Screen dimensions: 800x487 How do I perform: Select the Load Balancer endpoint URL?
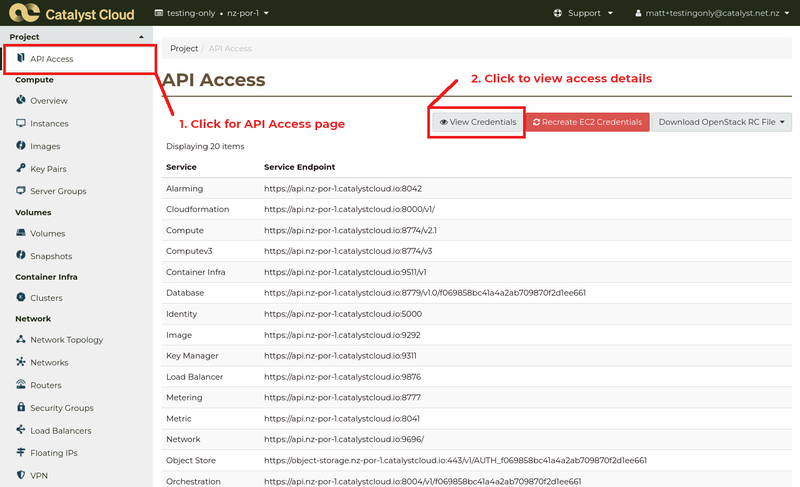[342, 377]
